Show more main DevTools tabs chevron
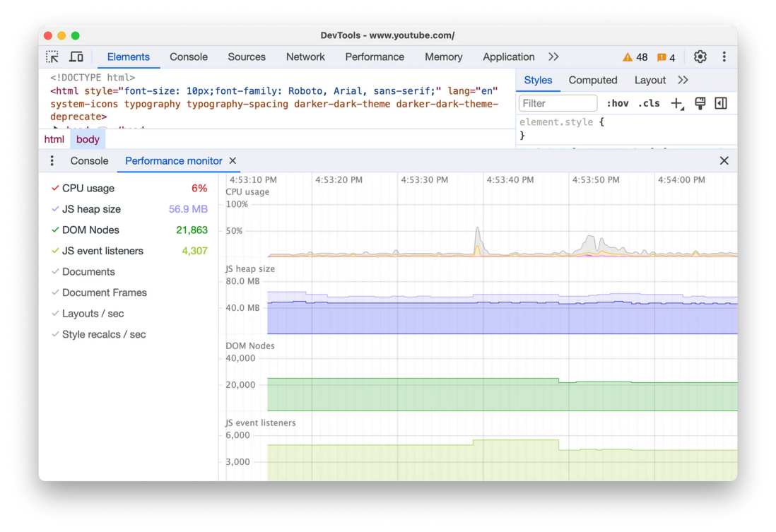This screenshot has width=776, height=532. click(x=554, y=57)
